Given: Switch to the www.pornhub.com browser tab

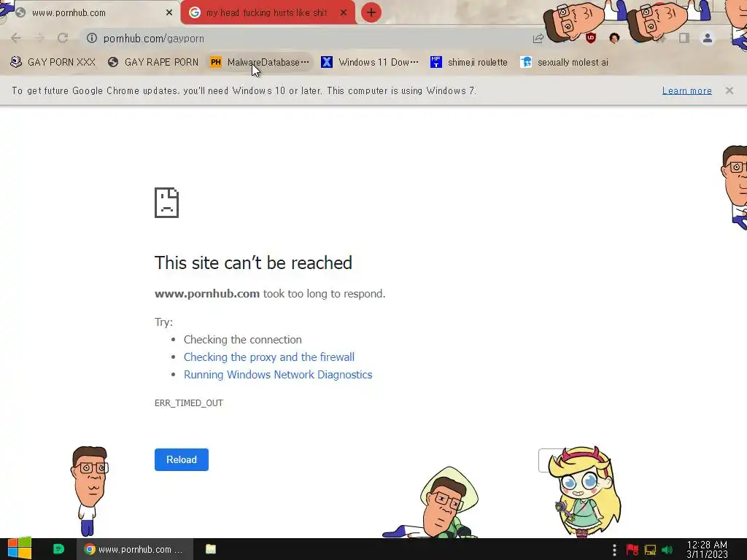Looking at the screenshot, I should [x=90, y=13].
